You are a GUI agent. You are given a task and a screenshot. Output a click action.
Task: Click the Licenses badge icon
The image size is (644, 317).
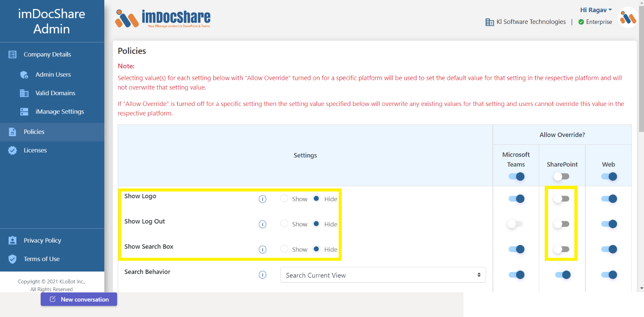(x=13, y=151)
